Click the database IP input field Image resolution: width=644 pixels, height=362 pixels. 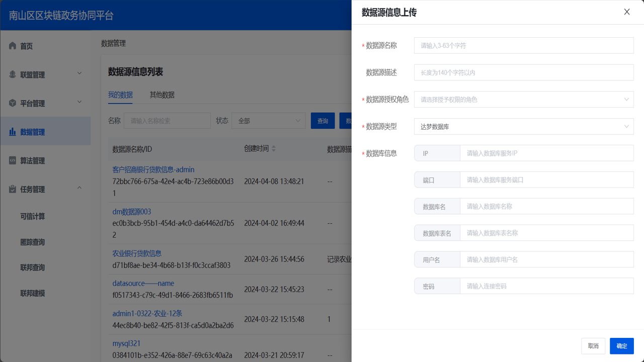click(547, 153)
